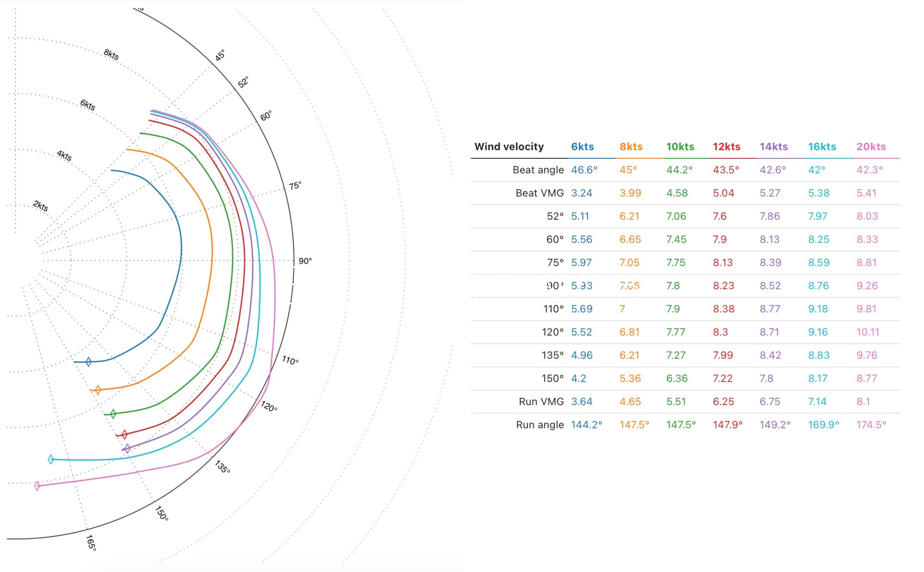Select the 12kts column header
Image resolution: width=924 pixels, height=572 pixels.
click(726, 147)
